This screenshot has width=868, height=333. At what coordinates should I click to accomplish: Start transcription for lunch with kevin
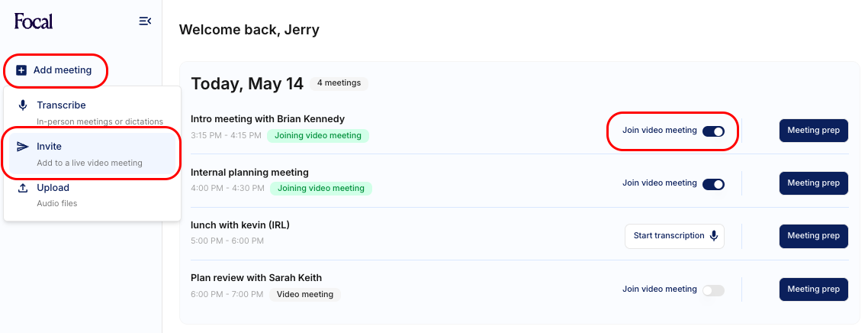[668, 236]
